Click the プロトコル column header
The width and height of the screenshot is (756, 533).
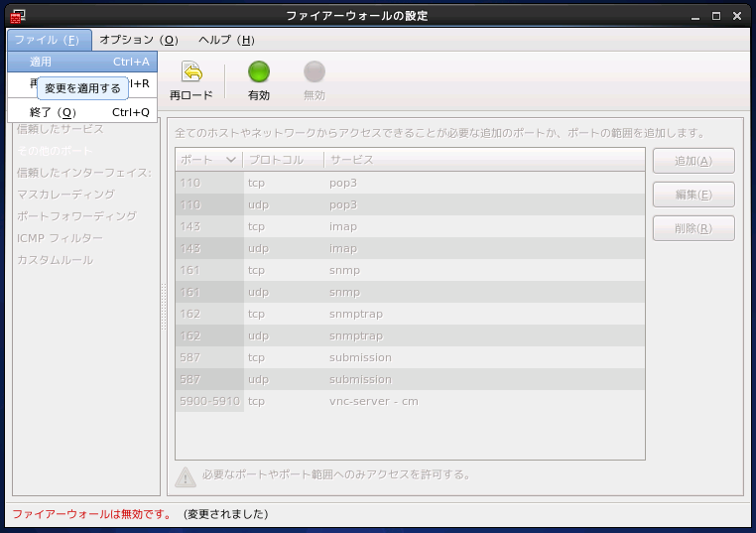point(283,160)
